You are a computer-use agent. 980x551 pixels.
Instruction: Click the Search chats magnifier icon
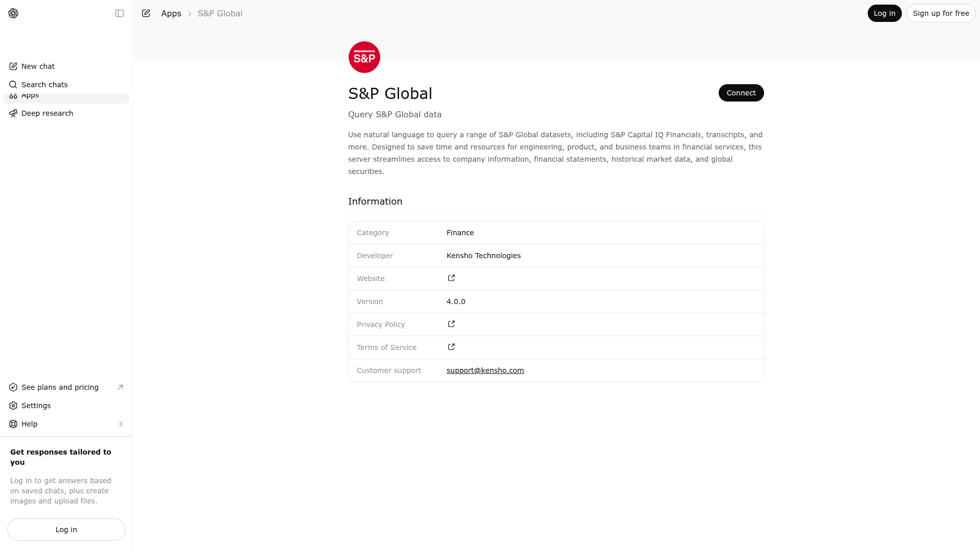13,85
